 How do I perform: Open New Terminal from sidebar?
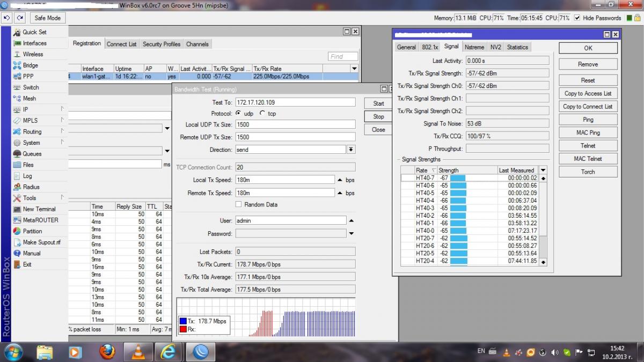[x=39, y=209]
